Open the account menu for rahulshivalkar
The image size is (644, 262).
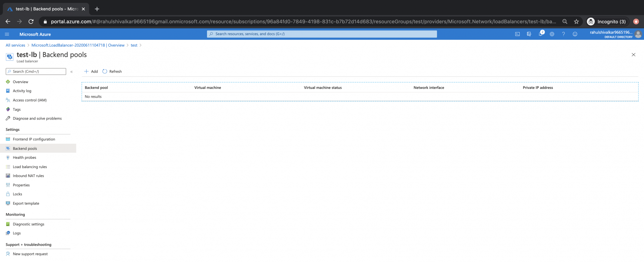615,34
